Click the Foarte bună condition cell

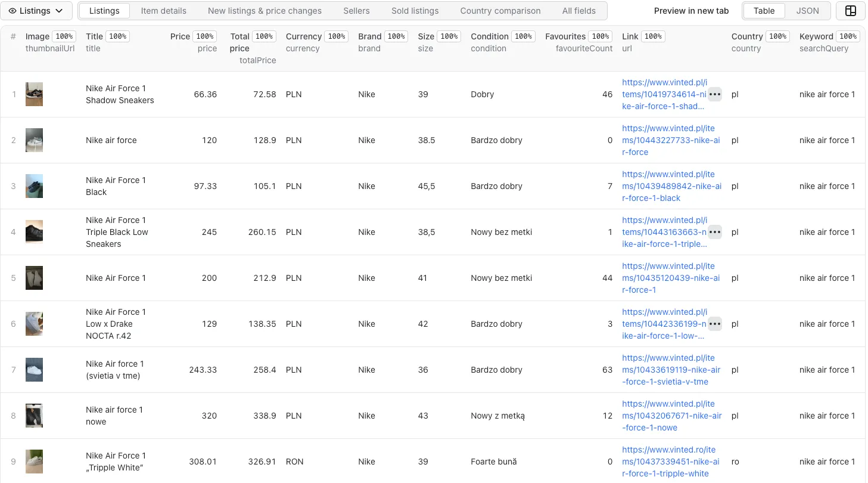click(x=494, y=462)
